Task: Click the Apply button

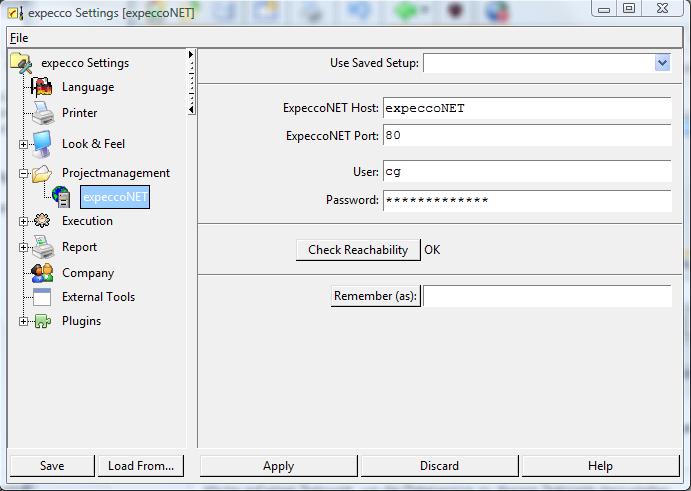Action: pyautogui.click(x=278, y=466)
